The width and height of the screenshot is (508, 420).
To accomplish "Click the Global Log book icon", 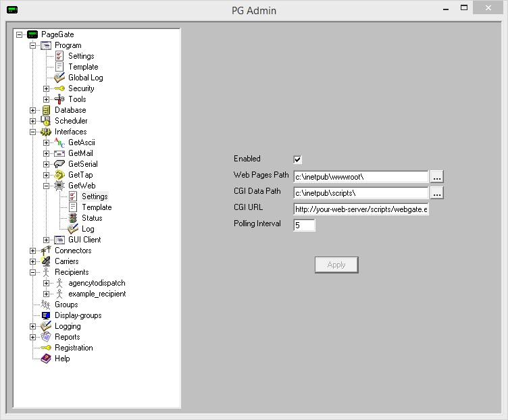I will coord(59,78).
